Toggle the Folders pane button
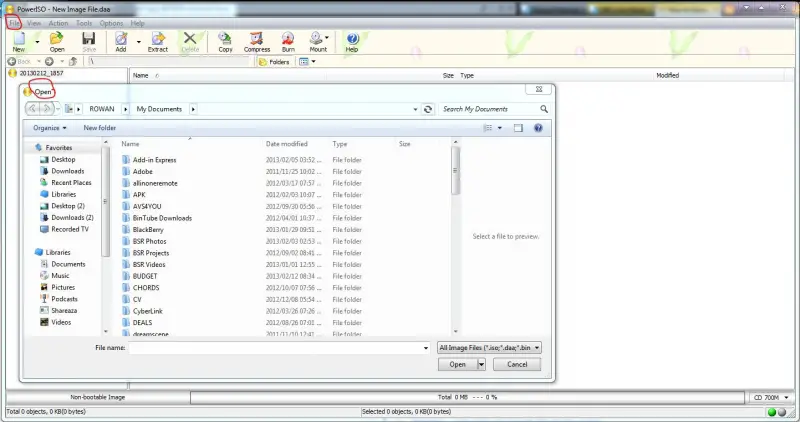The height and width of the screenshot is (422, 800). [274, 62]
